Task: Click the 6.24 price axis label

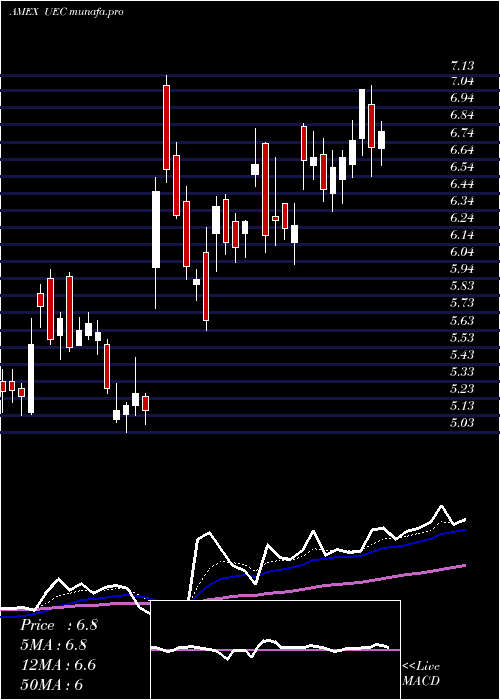Action: coord(462,218)
